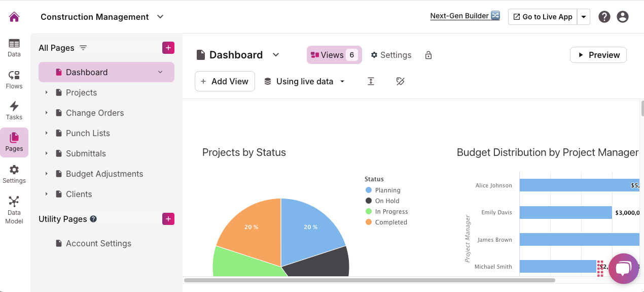Open the chat support bubble
Viewport: 644px width, 292px height.
click(623, 269)
